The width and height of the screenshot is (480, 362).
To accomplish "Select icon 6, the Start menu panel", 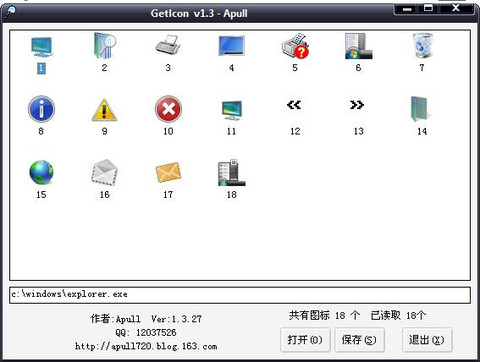I will 358,46.
